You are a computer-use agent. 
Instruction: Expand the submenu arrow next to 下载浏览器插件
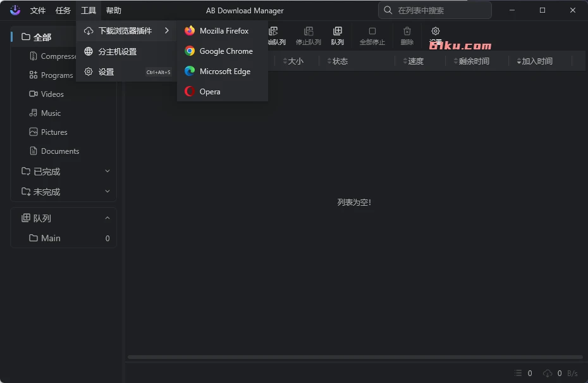(x=167, y=30)
